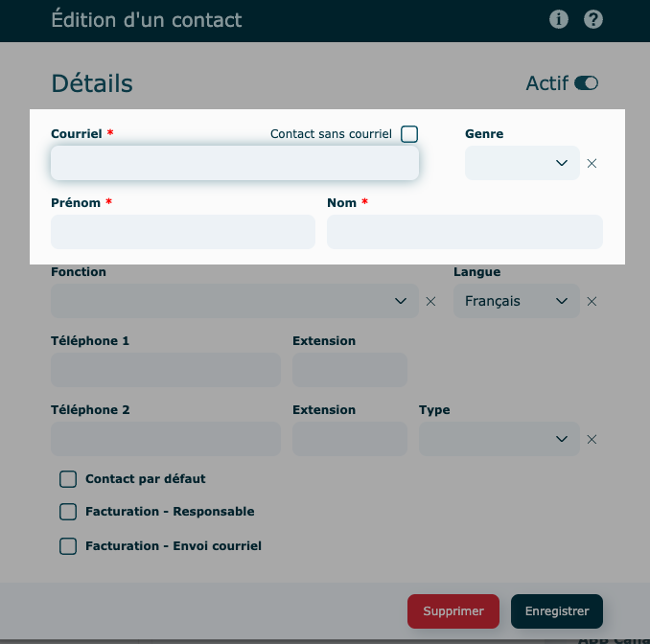
Task: Open the Genre dropdown
Action: [x=522, y=163]
